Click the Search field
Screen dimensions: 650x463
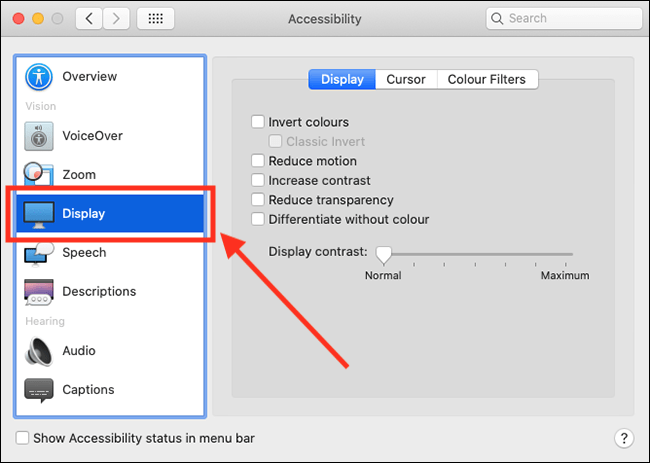[x=564, y=19]
